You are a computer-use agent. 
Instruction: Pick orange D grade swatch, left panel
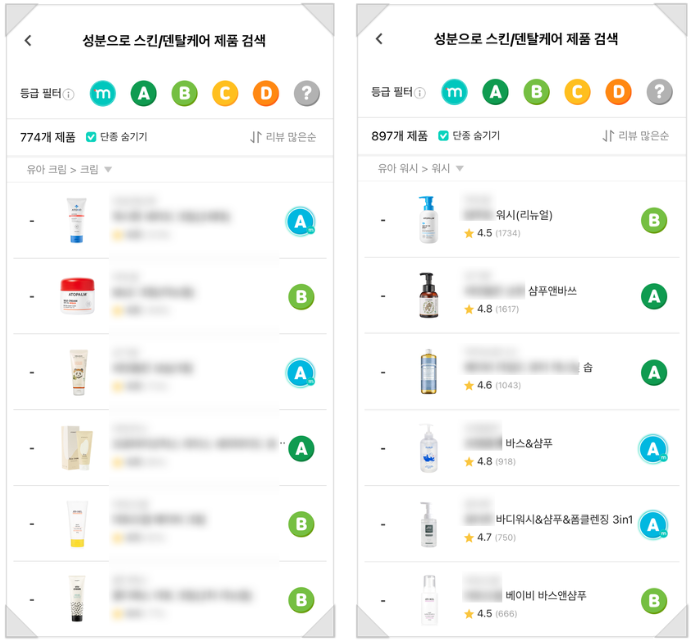click(x=266, y=94)
